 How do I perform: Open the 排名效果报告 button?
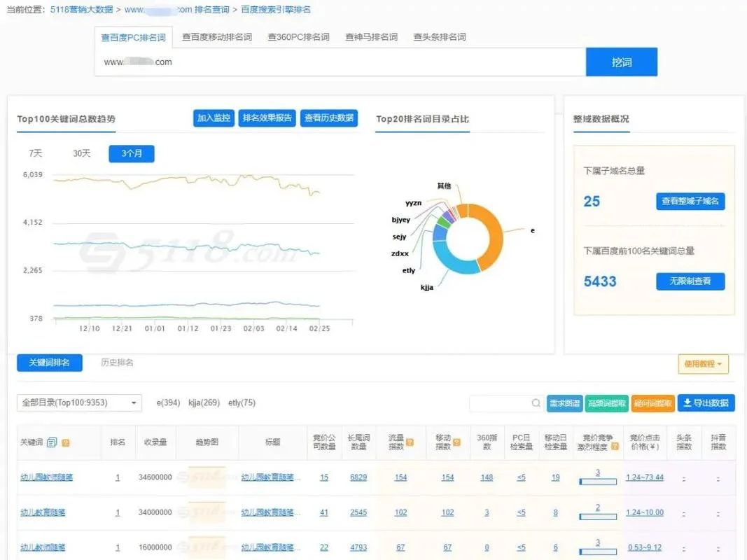(x=267, y=118)
